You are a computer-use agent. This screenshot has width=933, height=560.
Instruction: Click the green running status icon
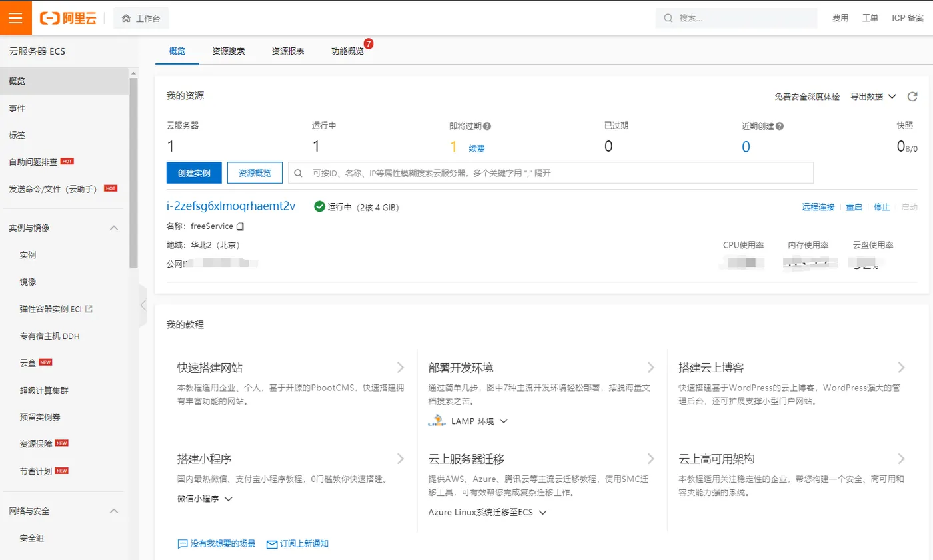(319, 207)
